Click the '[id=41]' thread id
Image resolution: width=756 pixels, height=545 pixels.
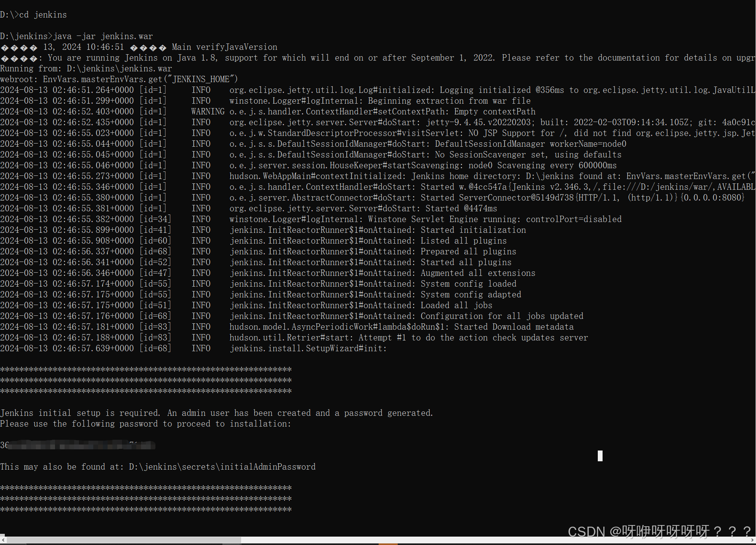click(155, 230)
